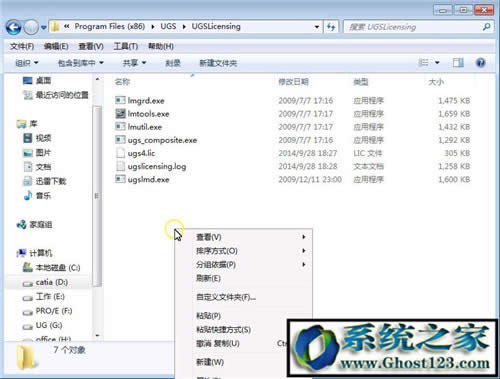Open the view options dropdown arrow

click(437, 63)
